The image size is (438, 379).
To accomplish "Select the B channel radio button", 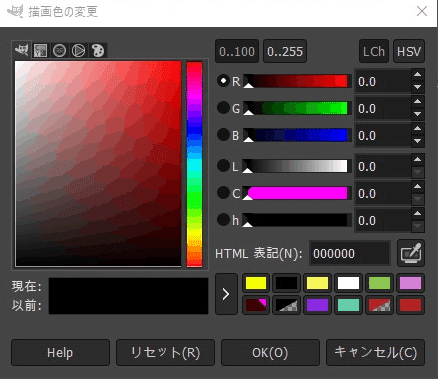I will [223, 135].
